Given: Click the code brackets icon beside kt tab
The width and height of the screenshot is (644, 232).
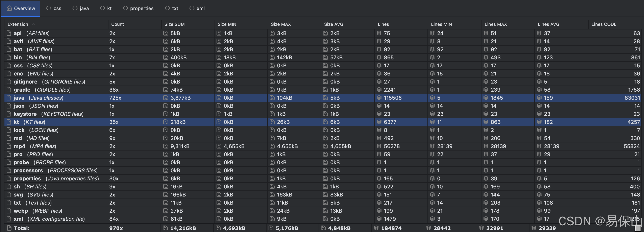Looking at the screenshot, I should click(102, 8).
